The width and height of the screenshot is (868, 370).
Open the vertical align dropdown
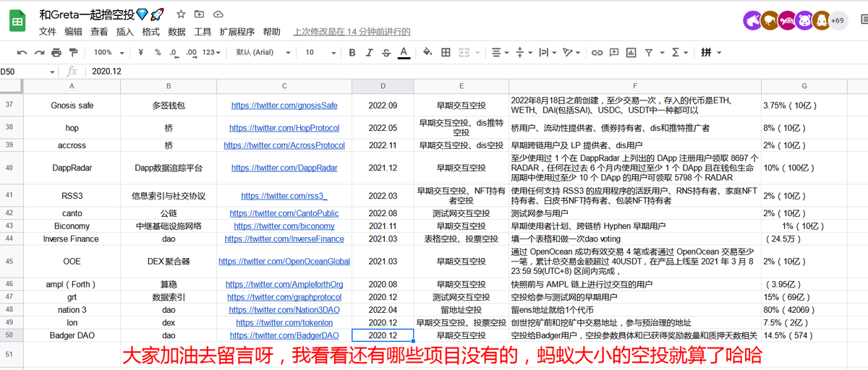tap(523, 53)
